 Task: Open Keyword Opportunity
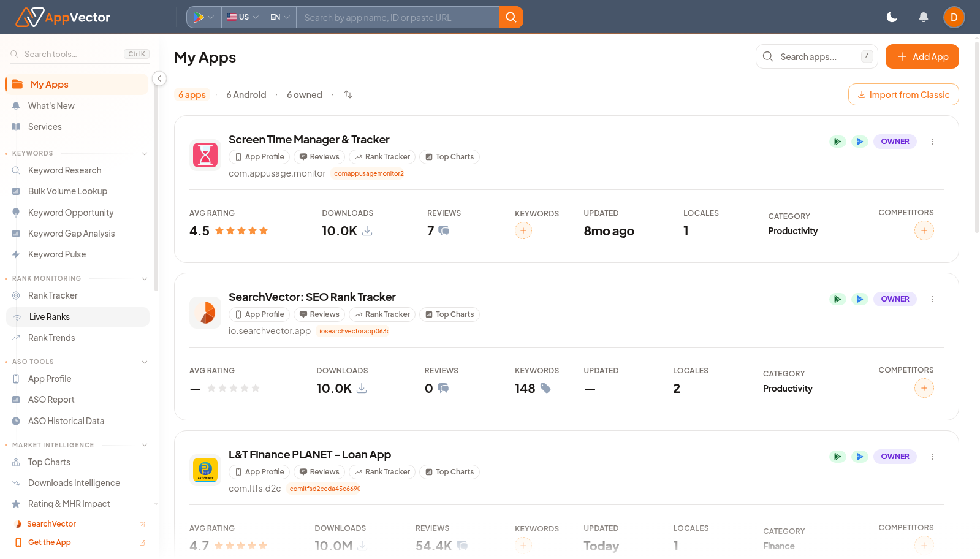pos(77,213)
